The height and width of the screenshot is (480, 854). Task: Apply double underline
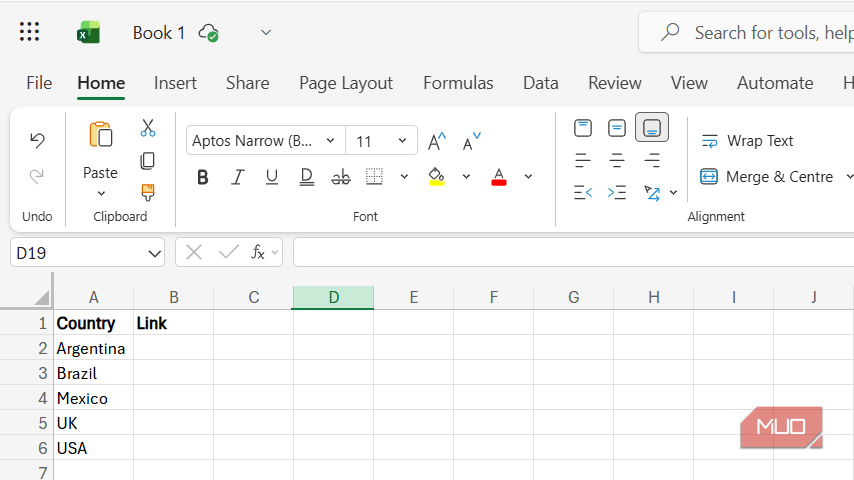pos(307,177)
